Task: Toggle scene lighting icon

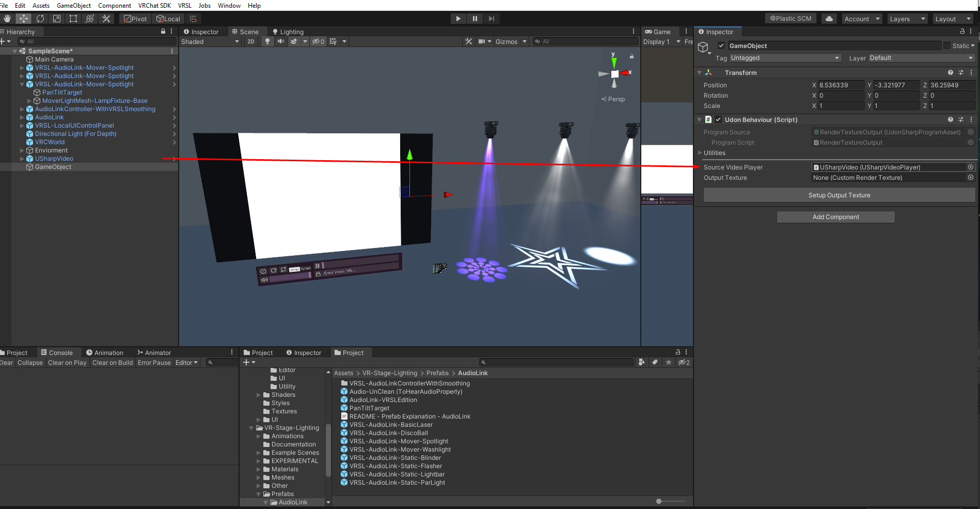Action: 267,41
